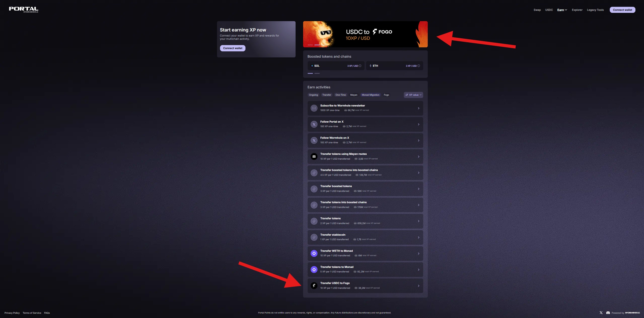Open Swap in the top navigation
Screen dimensions: 644x318
click(537, 10)
